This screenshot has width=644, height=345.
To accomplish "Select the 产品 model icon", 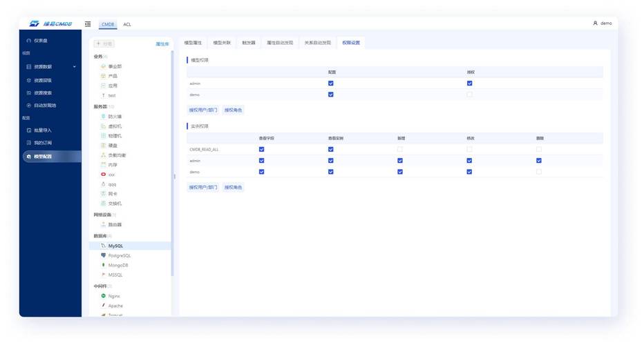I will pos(104,76).
